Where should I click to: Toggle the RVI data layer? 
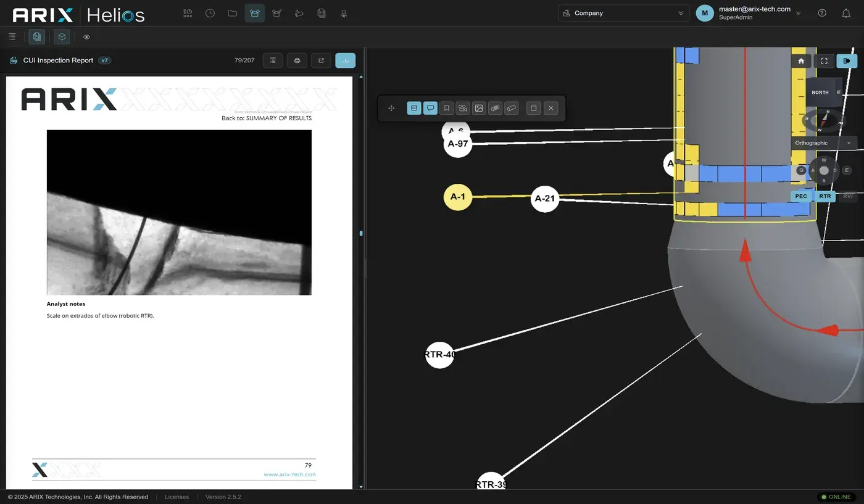pos(848,196)
